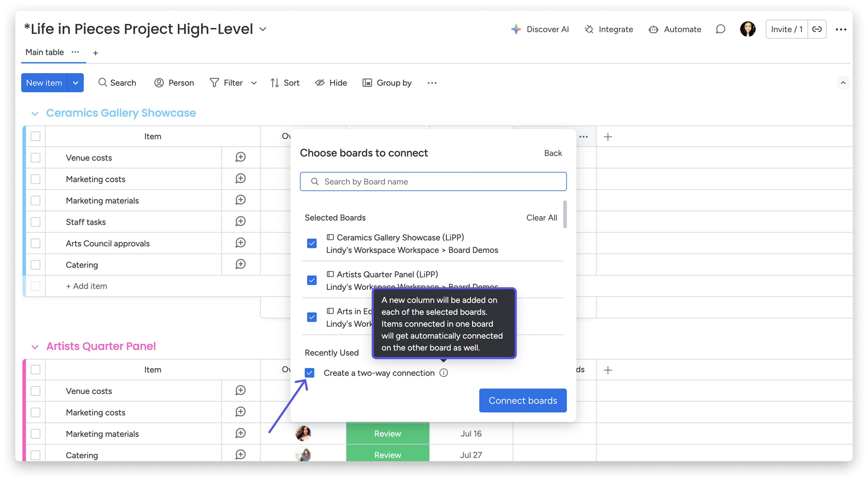Add update to Artists Panel Marketing materials
Screen dimensions: 868x481
point(240,433)
